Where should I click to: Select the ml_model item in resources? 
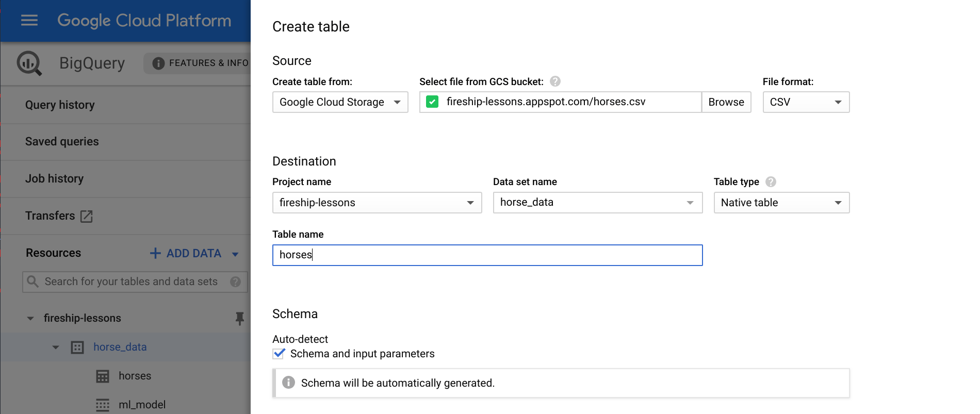tap(142, 405)
